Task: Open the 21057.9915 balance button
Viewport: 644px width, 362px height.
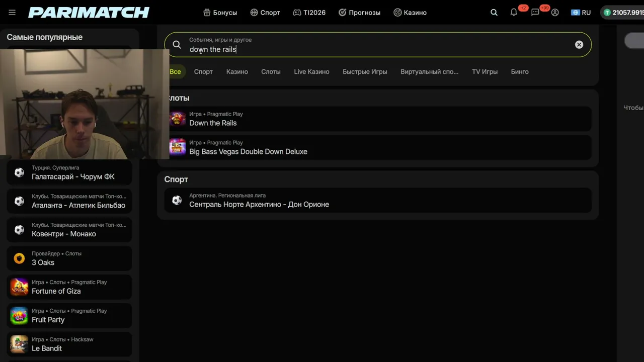Action: click(623, 13)
